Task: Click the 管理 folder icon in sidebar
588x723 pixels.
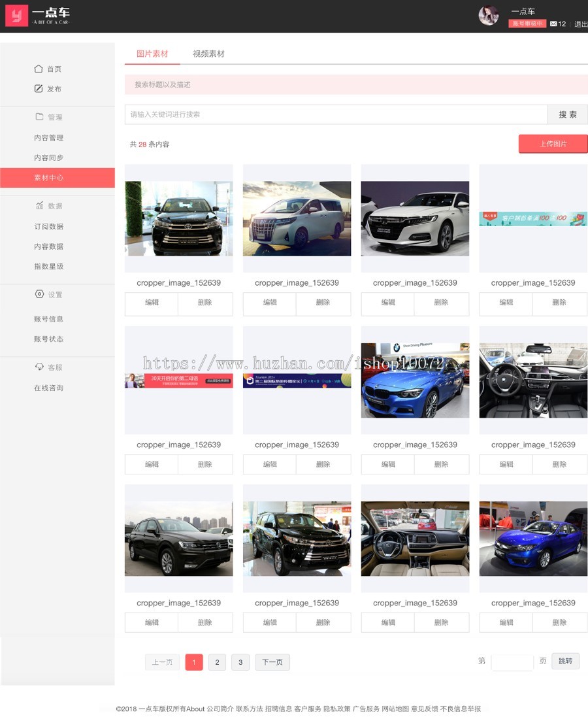Action: point(40,117)
